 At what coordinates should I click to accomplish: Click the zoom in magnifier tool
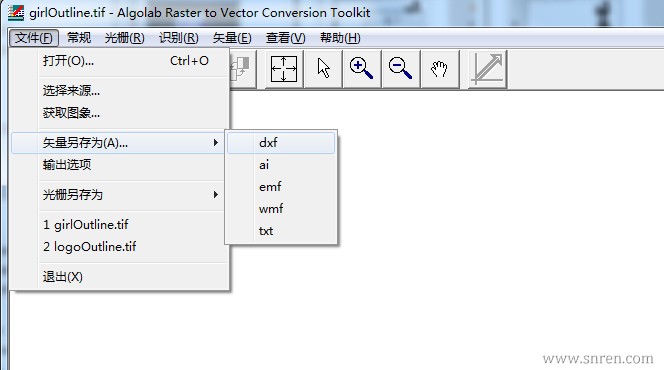click(362, 69)
